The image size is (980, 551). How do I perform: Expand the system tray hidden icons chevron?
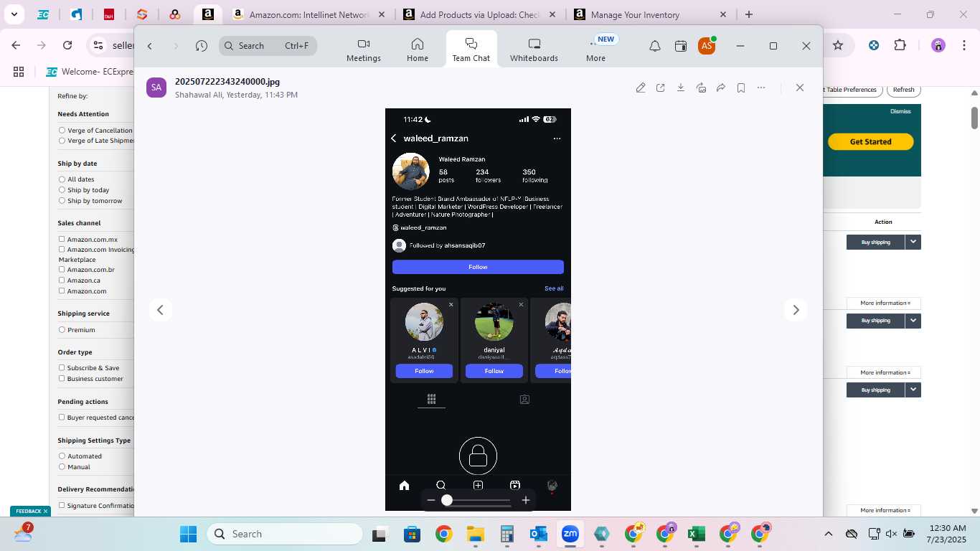[x=829, y=534]
